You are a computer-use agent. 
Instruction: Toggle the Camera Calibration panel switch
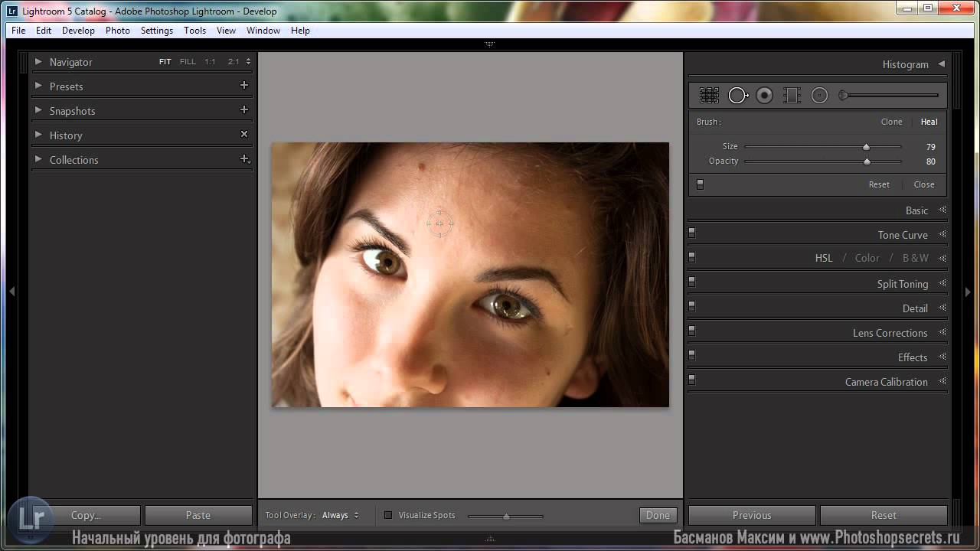point(691,380)
